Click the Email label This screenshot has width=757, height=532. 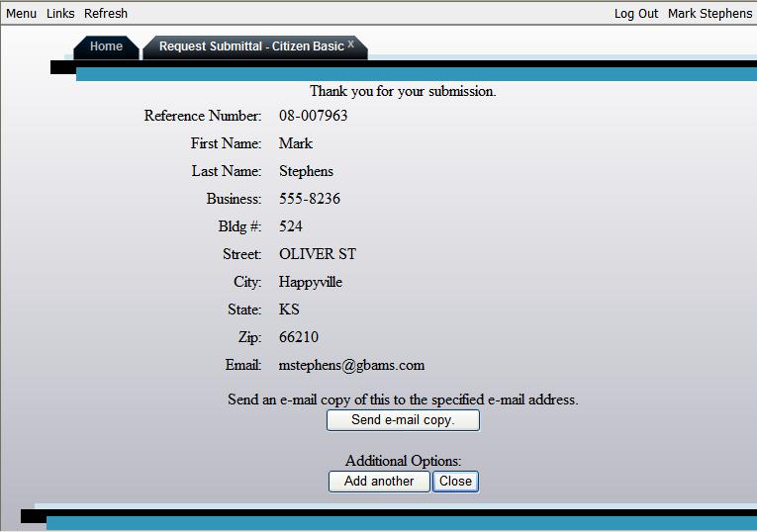point(243,365)
